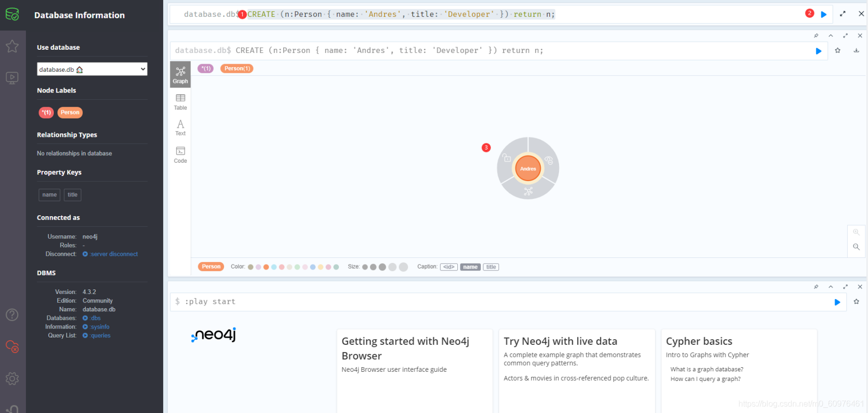The height and width of the screenshot is (413, 868).
Task: Set caption to <id>
Action: point(449,267)
